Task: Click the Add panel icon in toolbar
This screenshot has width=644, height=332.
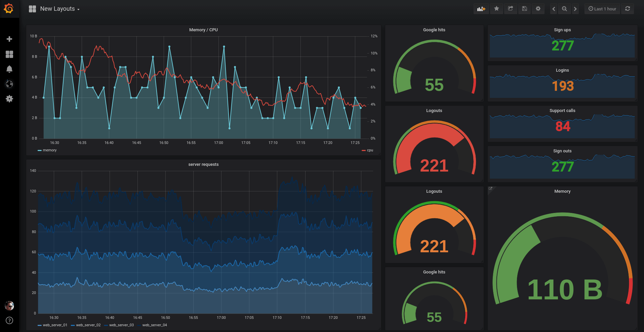Action: pos(481,9)
